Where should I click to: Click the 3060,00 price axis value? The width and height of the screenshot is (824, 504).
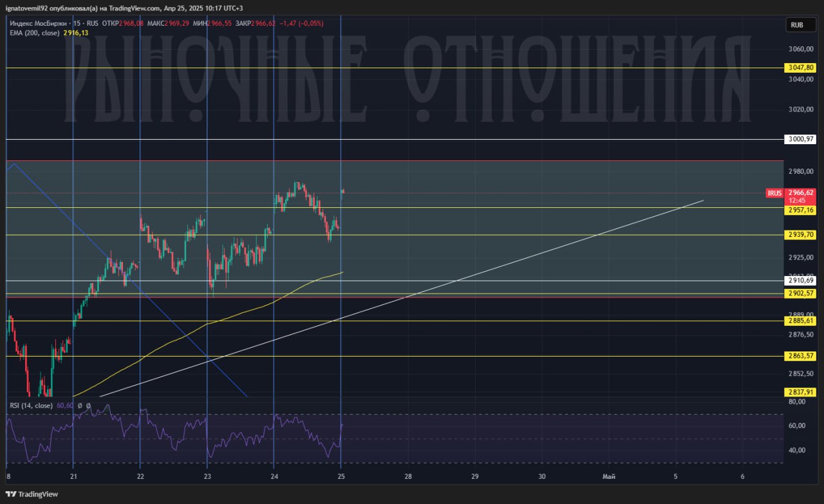coord(801,49)
